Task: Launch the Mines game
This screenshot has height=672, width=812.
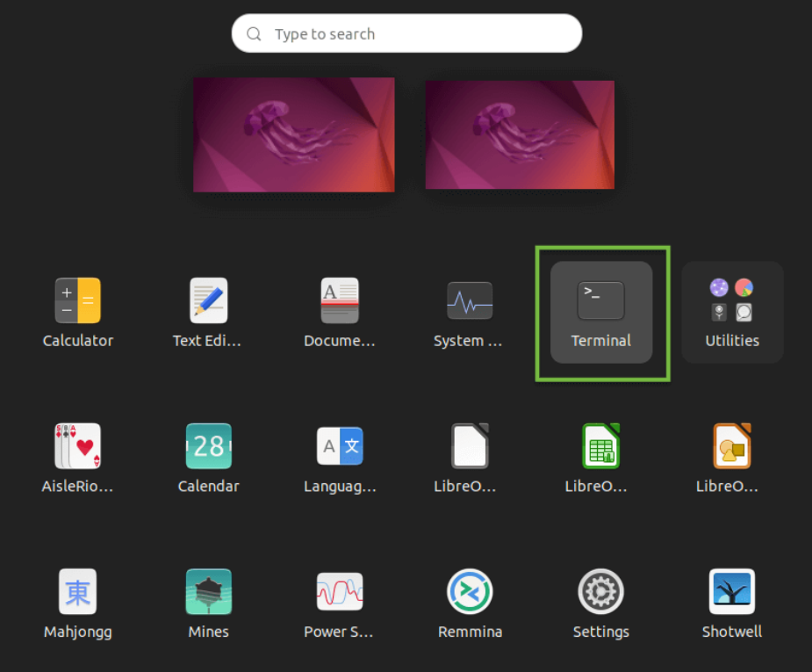Action: point(208,603)
